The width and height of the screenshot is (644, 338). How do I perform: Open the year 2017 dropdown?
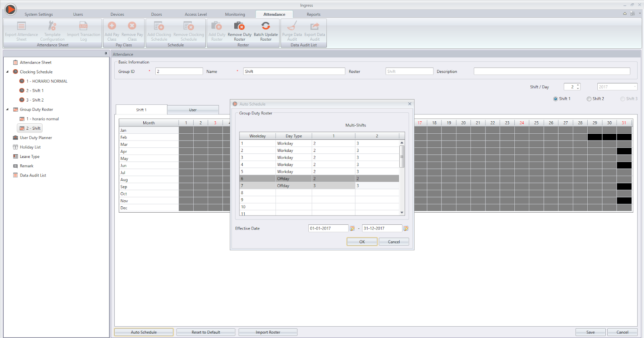pyautogui.click(x=635, y=87)
